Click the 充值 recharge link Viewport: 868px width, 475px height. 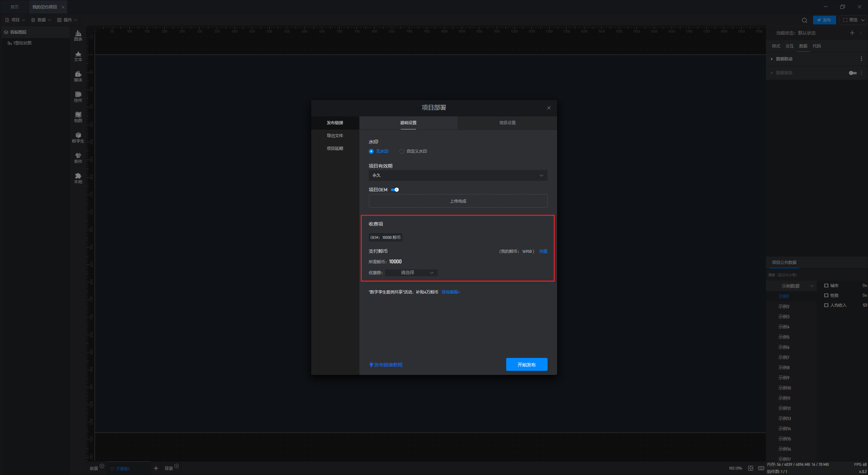coord(543,251)
